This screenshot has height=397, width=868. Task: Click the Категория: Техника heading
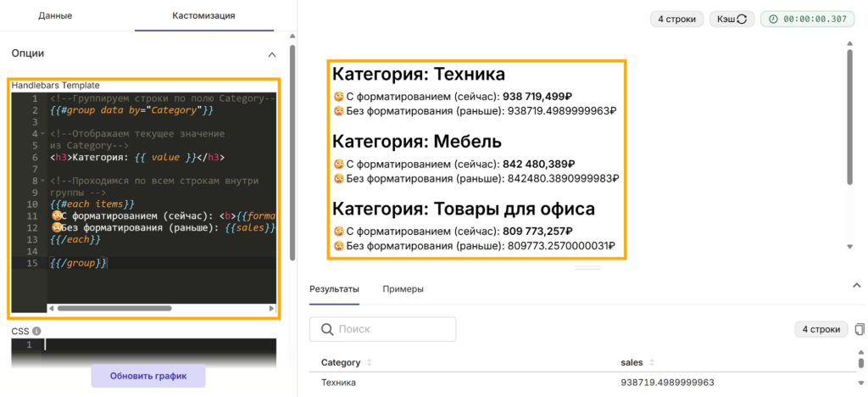(x=419, y=74)
